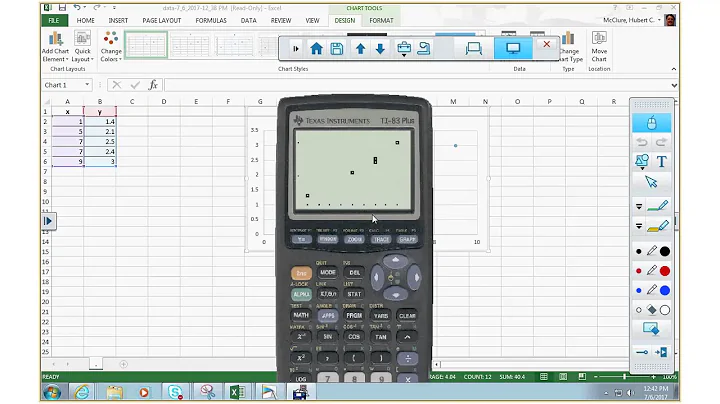
Task: Click the Home icon in floating toolbar
Action: coord(316,48)
